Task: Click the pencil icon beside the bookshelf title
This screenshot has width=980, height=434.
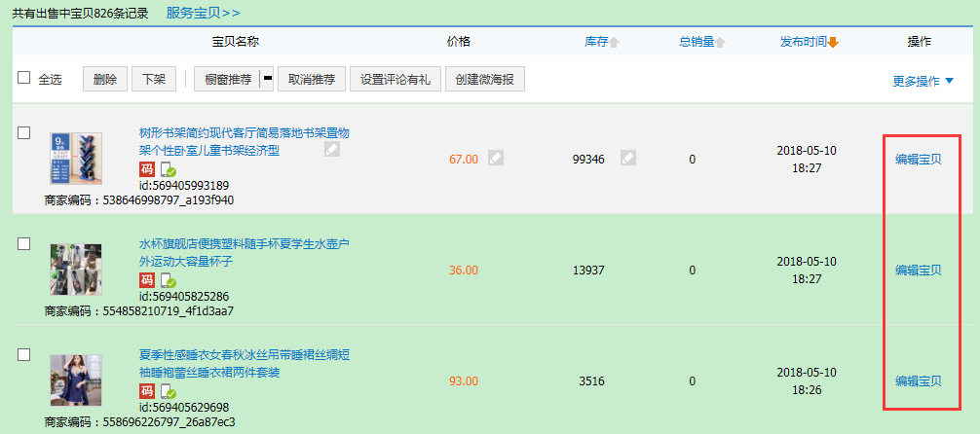Action: [332, 150]
